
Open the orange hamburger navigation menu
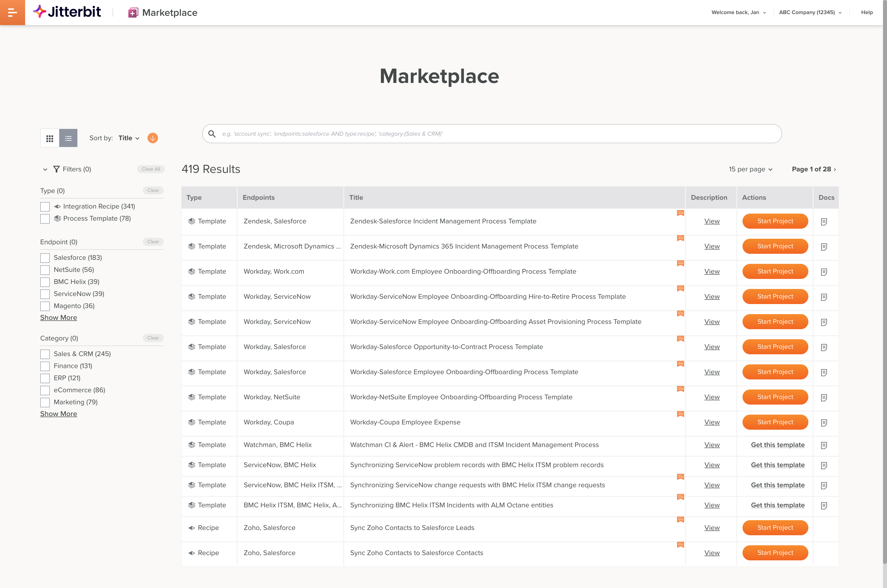click(x=12, y=12)
